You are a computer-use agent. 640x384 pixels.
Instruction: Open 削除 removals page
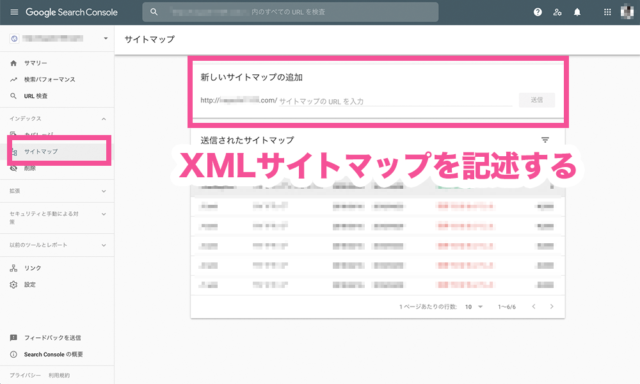coord(30,168)
